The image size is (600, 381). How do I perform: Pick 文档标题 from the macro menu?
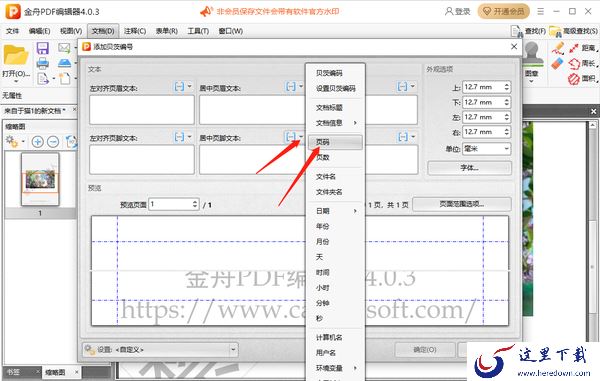(x=335, y=107)
